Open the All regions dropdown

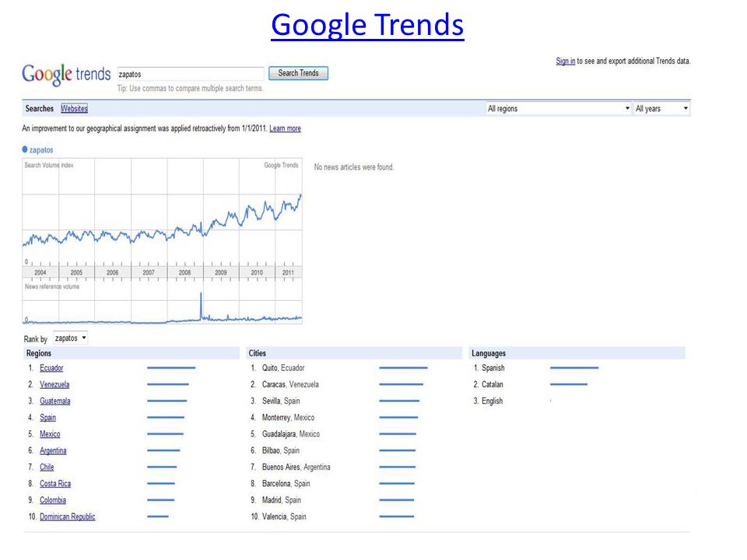click(559, 109)
